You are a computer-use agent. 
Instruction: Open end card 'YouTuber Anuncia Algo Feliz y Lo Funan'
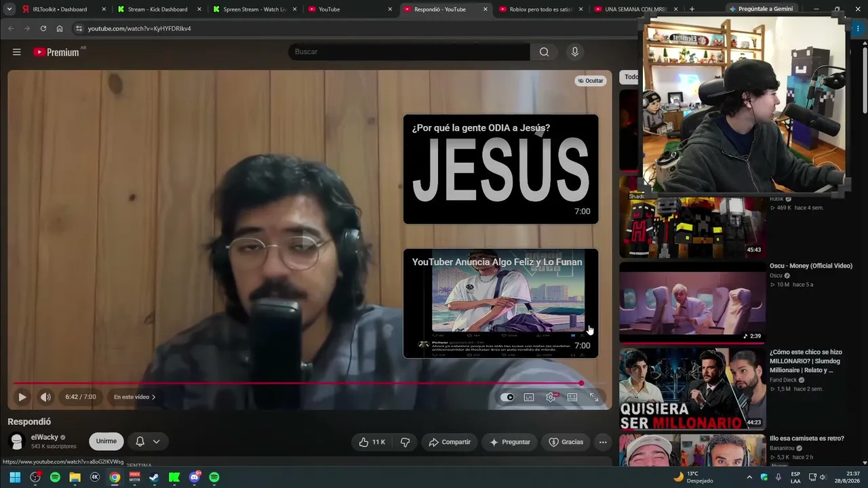point(500,304)
